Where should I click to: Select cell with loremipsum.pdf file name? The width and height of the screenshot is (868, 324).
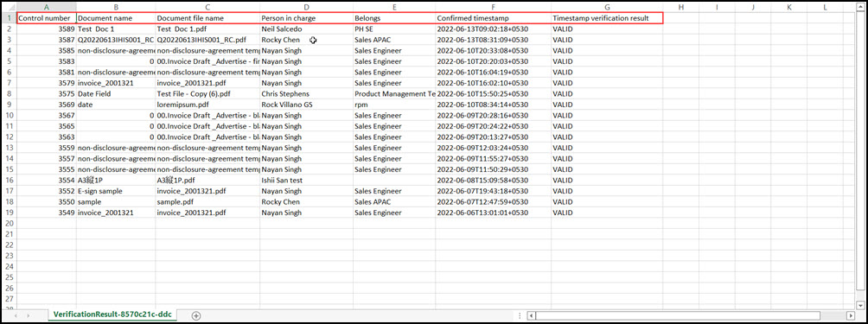point(207,105)
